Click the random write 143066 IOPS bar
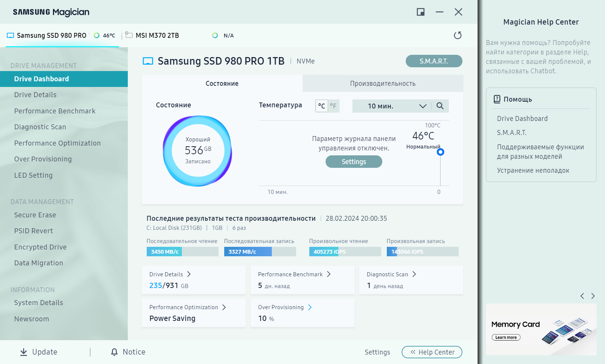605x364 pixels. (422, 252)
